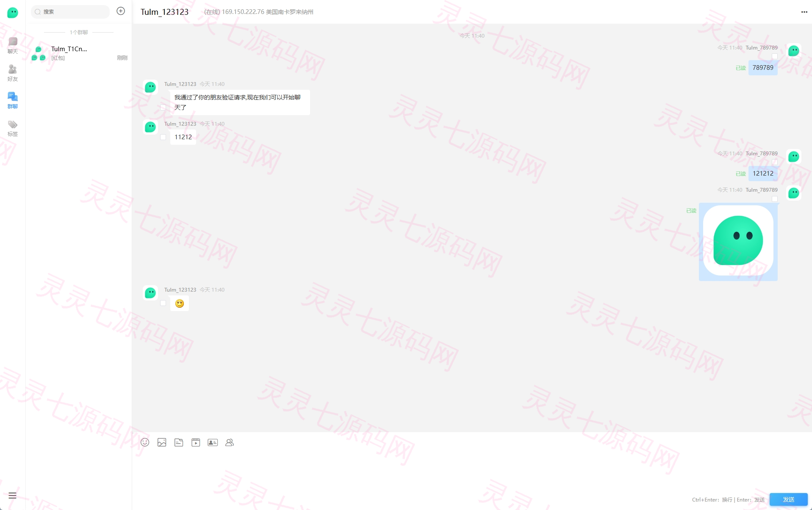
Task: Select checkbox beside message 11212
Action: pos(163,137)
